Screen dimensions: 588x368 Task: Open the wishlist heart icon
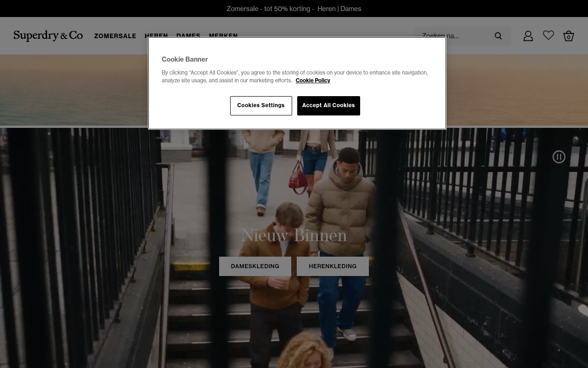[x=548, y=35]
